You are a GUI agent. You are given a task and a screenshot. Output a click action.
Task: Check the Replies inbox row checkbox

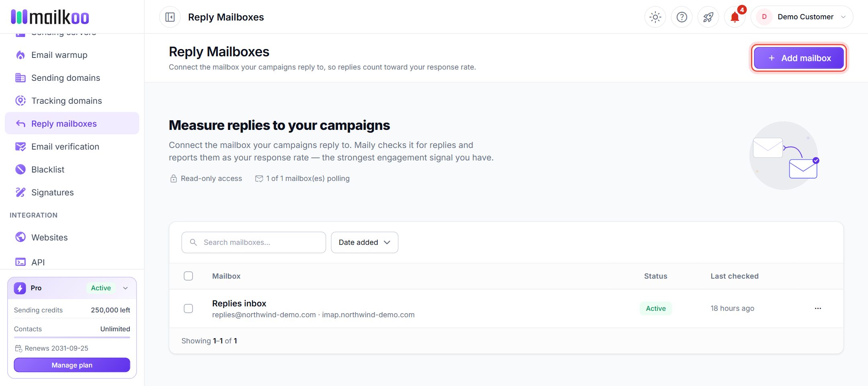[x=188, y=309]
